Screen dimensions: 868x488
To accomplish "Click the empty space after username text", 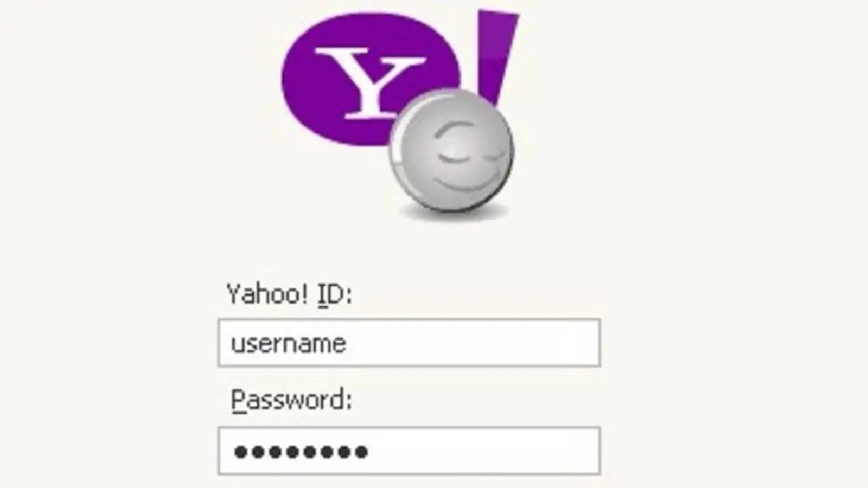I will pyautogui.click(x=472, y=343).
